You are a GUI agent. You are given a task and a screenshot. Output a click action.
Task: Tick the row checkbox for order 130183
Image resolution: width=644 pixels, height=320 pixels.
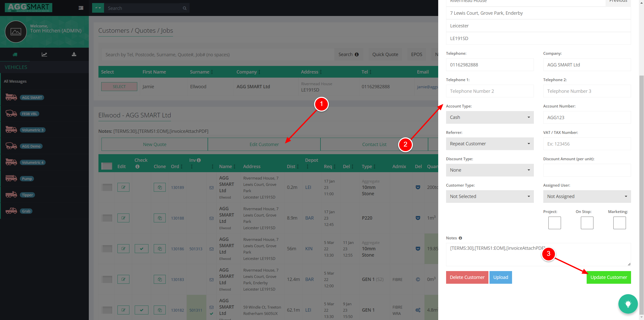click(107, 279)
